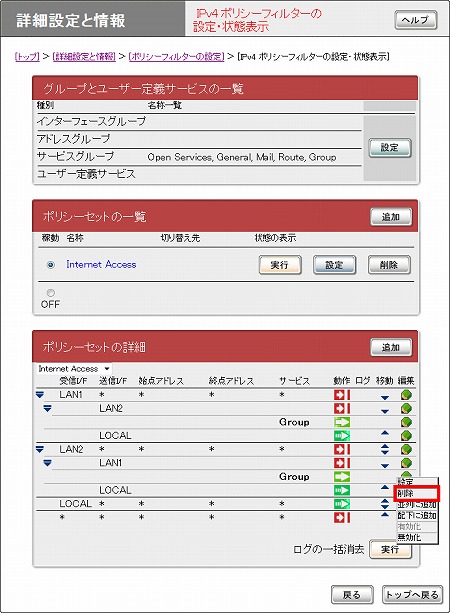This screenshot has height=613, width=450.
Task: Click the reject action icon in the top-level LAN1 row
Action: 342,395
